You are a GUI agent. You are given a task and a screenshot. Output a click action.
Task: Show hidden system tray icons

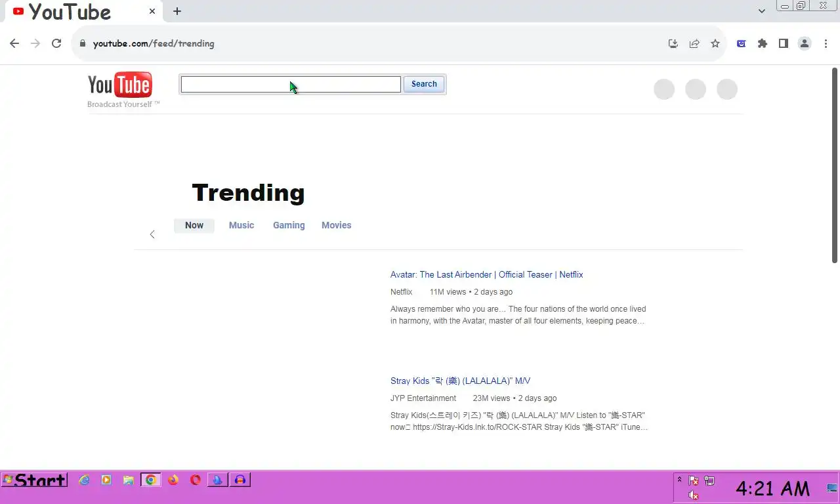679,480
